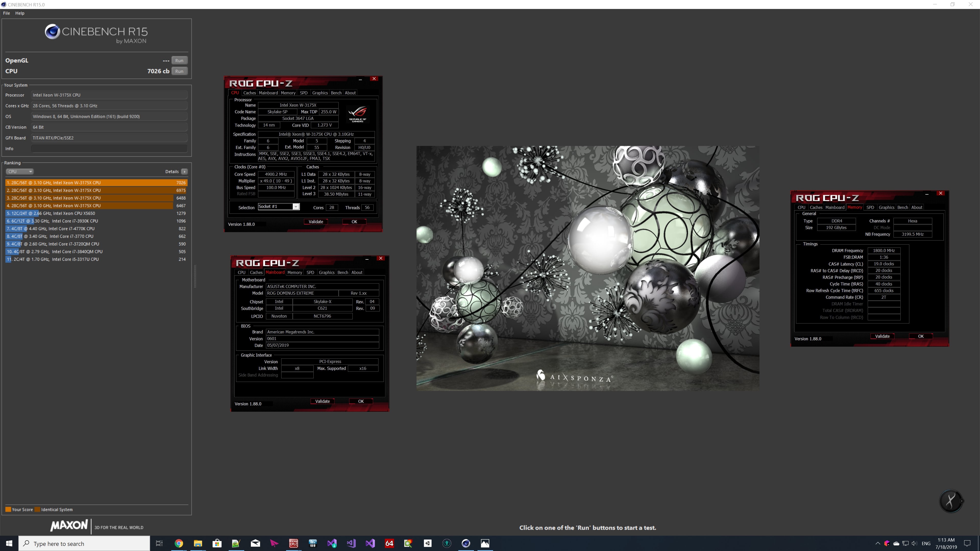Click the rendered Cinebench scene image
The width and height of the screenshot is (980, 551).
pyautogui.click(x=588, y=268)
